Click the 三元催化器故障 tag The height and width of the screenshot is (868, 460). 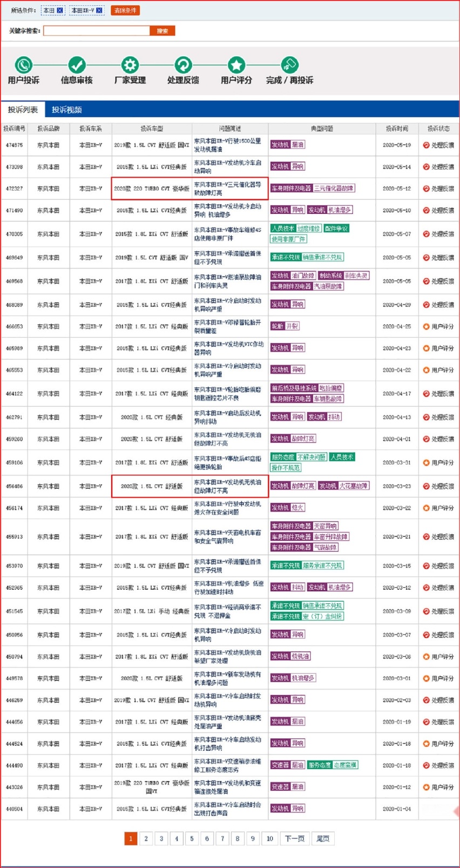pos(334,189)
